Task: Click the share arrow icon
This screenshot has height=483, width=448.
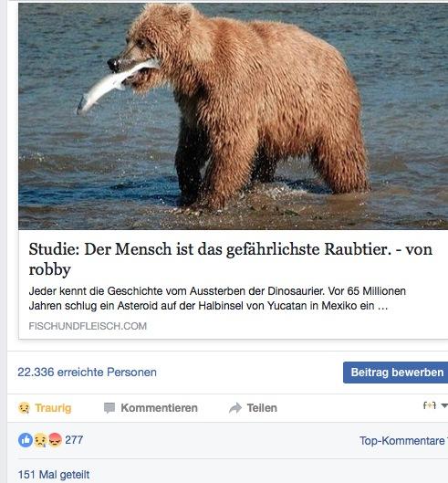Action: click(235, 408)
